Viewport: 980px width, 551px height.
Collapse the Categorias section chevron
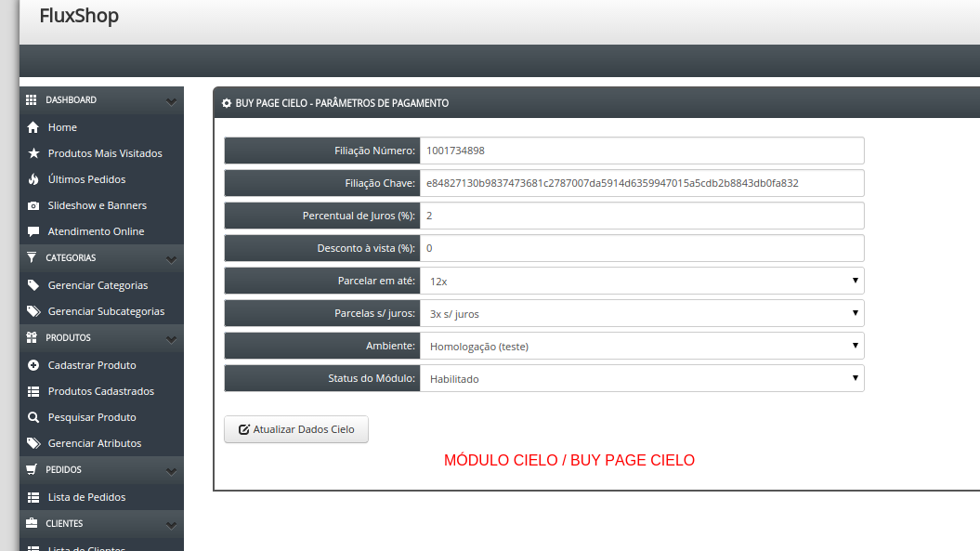(171, 259)
